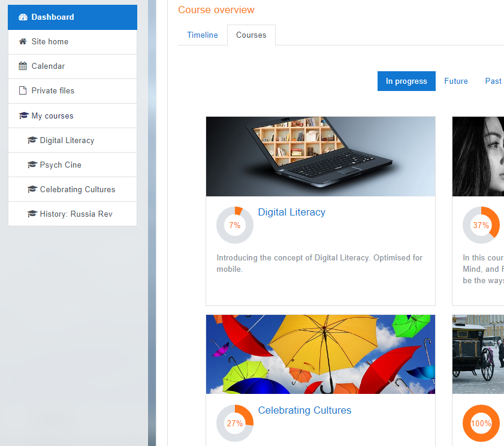Show In progress courses
Screen dimensions: 504x446
tap(406, 81)
